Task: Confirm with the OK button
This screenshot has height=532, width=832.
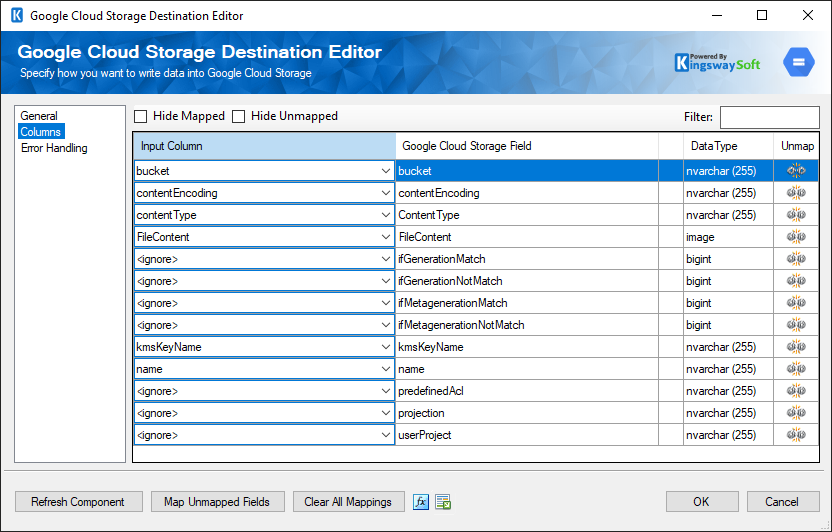Action: pyautogui.click(x=702, y=502)
